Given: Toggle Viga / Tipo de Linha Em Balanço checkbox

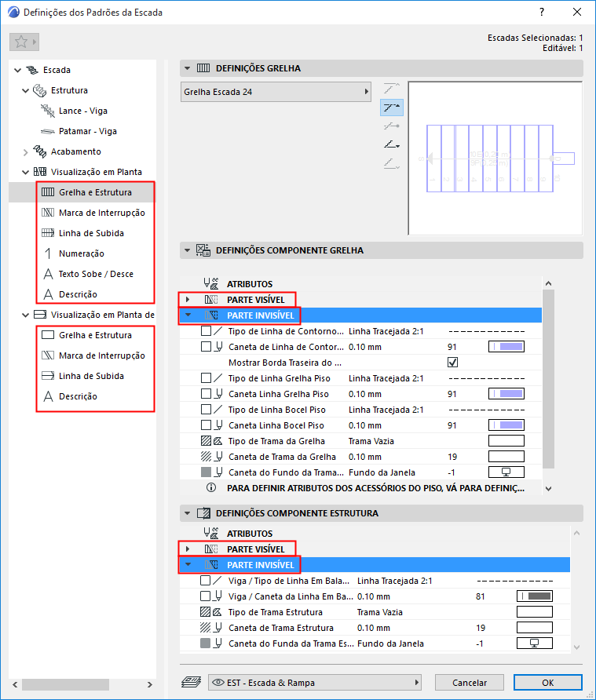Looking at the screenshot, I should [x=206, y=581].
